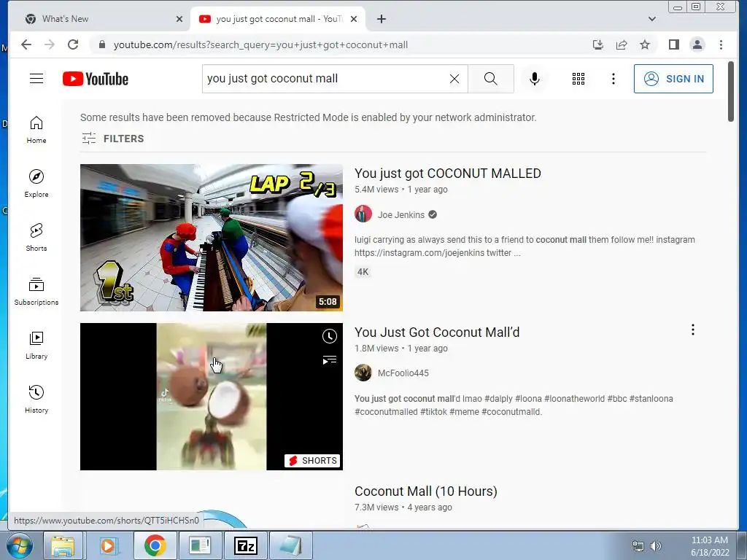
Task: Open the Joe Jenkins channel link
Action: (x=400, y=215)
